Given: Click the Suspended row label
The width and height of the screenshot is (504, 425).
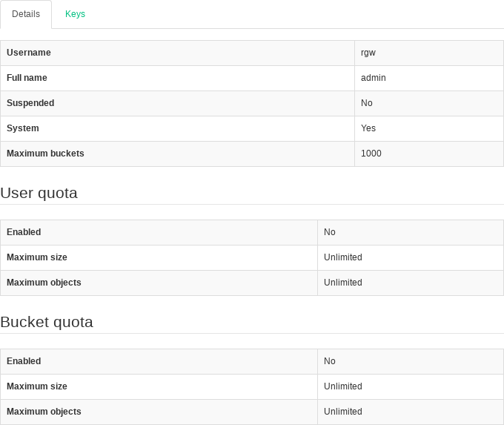Looking at the screenshot, I should click(x=30, y=103).
